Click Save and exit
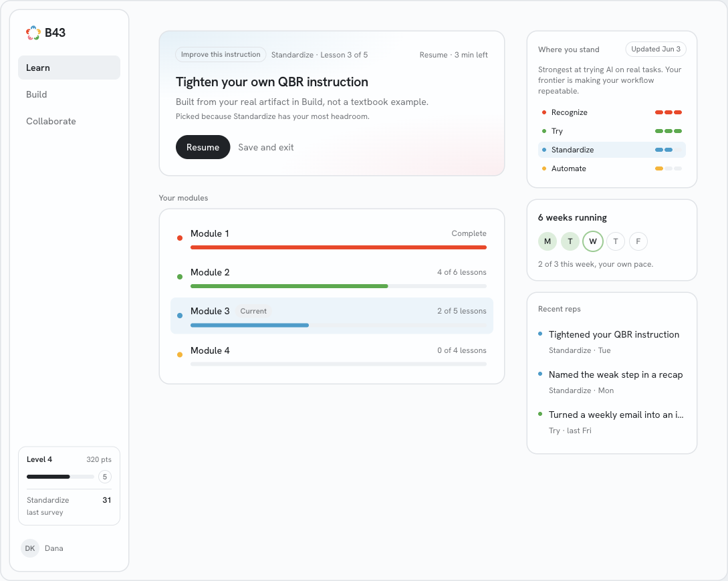The image size is (728, 581). click(266, 147)
